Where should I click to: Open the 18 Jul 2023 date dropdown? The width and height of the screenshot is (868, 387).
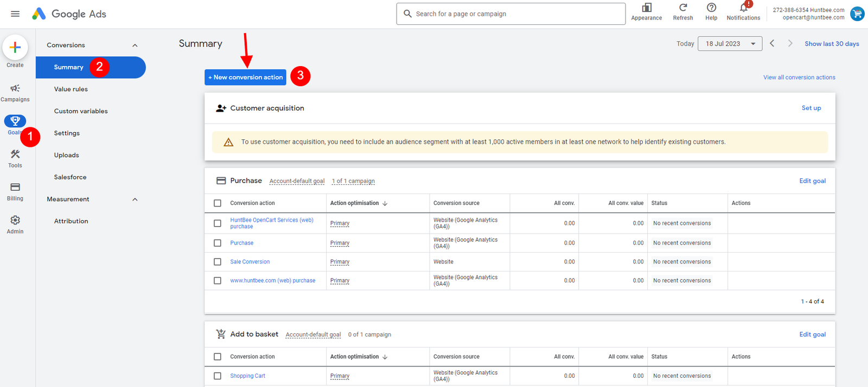coord(730,44)
